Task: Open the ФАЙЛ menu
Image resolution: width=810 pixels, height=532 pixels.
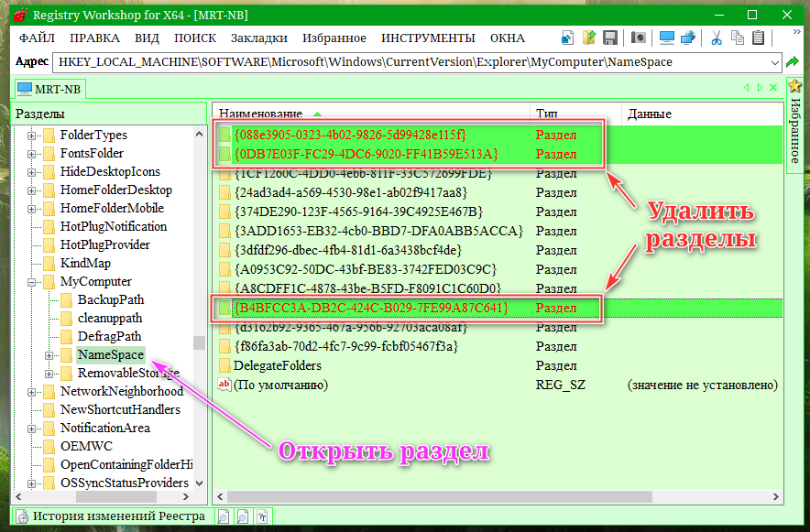Action: (37, 38)
